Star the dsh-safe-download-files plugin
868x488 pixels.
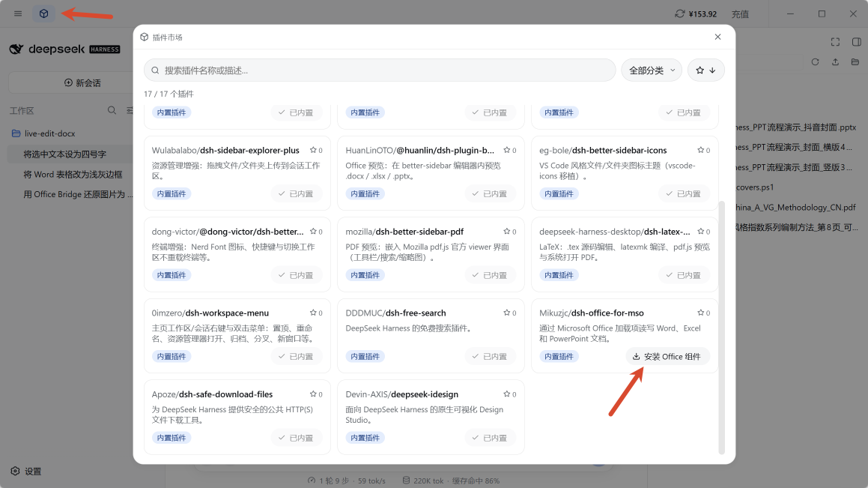click(313, 394)
